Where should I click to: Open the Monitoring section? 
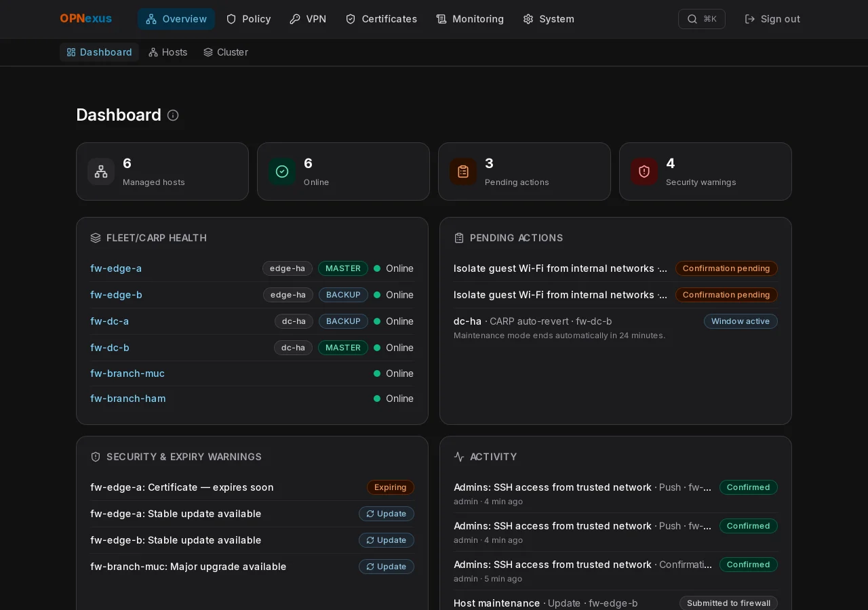click(470, 19)
